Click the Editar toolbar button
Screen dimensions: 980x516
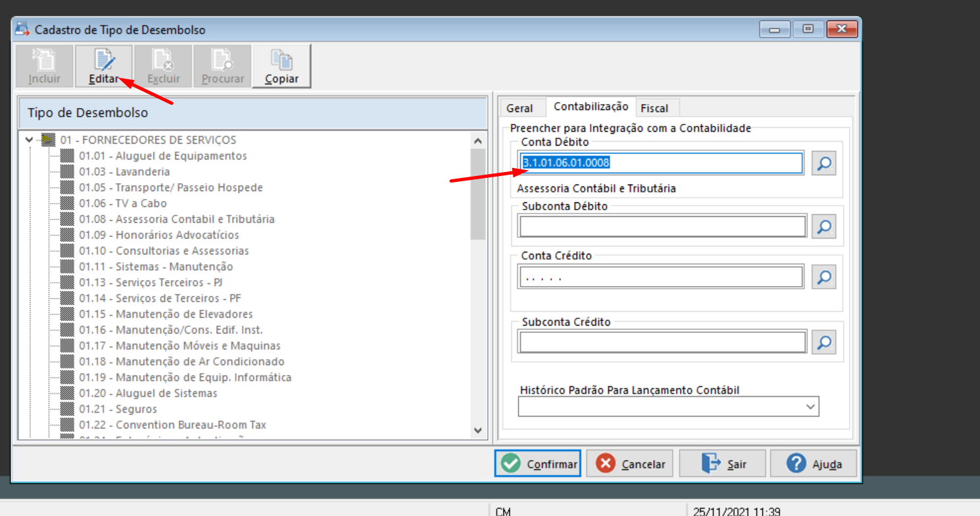point(104,66)
